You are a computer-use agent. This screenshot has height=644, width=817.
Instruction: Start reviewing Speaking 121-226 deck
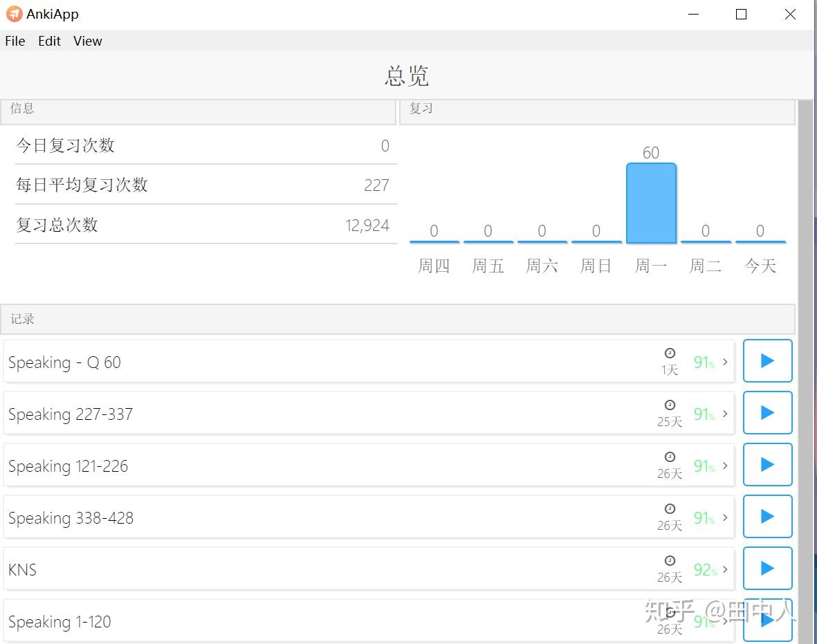click(767, 464)
